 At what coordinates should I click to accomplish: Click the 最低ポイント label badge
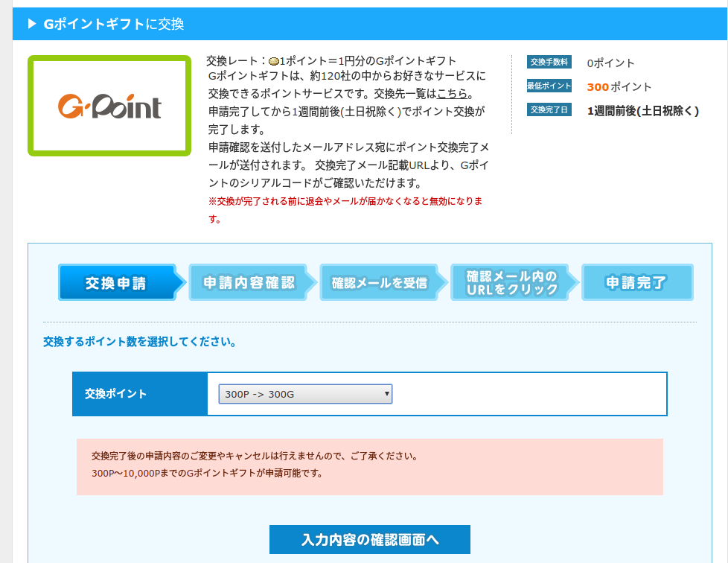pos(549,86)
